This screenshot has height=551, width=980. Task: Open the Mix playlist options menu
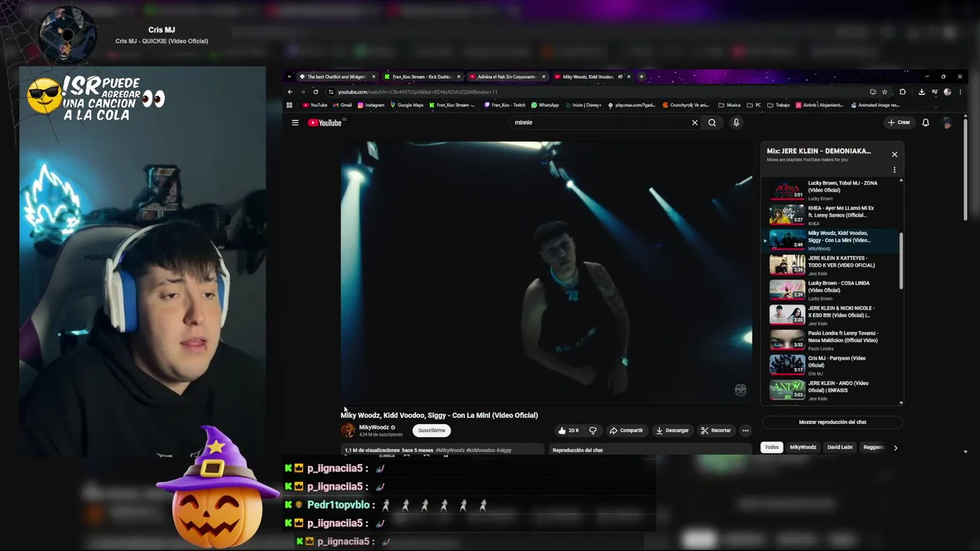point(894,170)
